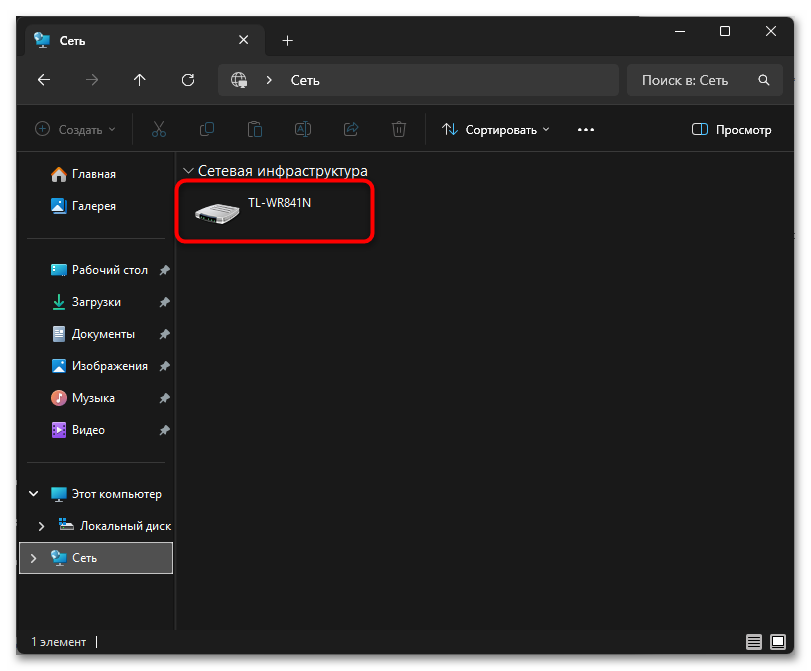Open a new tab with plus button
The width and height of the screenshot is (811, 671).
[x=287, y=40]
